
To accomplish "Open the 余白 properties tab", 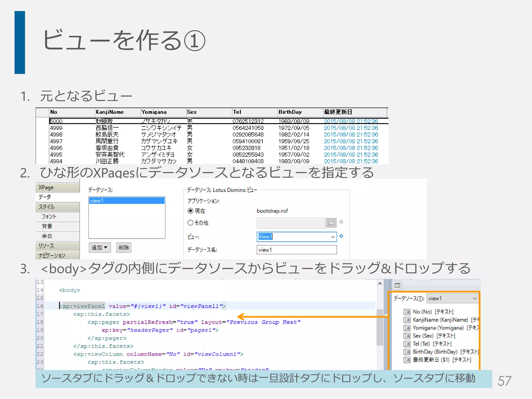I will pyautogui.click(x=57, y=236).
